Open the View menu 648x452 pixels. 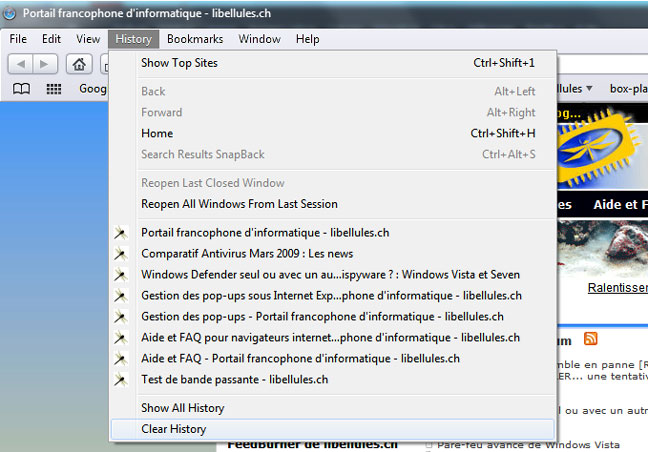[x=88, y=39]
